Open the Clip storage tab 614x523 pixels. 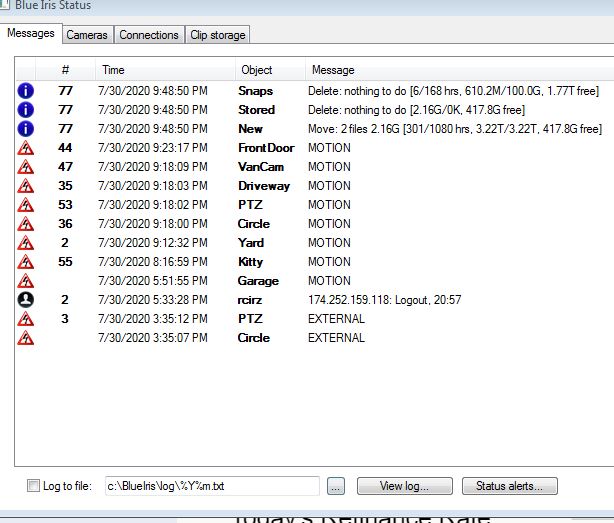pos(218,35)
